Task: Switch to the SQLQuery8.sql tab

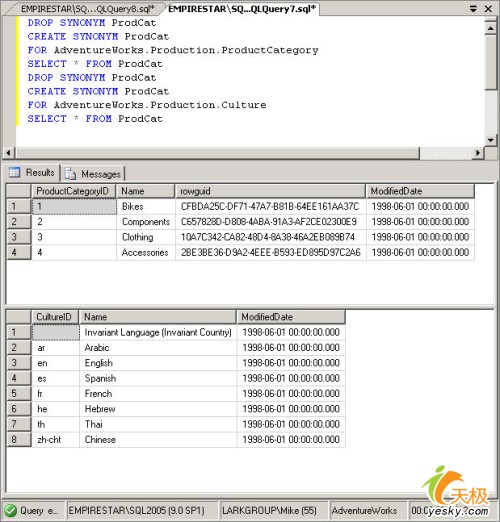Action: pos(87,9)
